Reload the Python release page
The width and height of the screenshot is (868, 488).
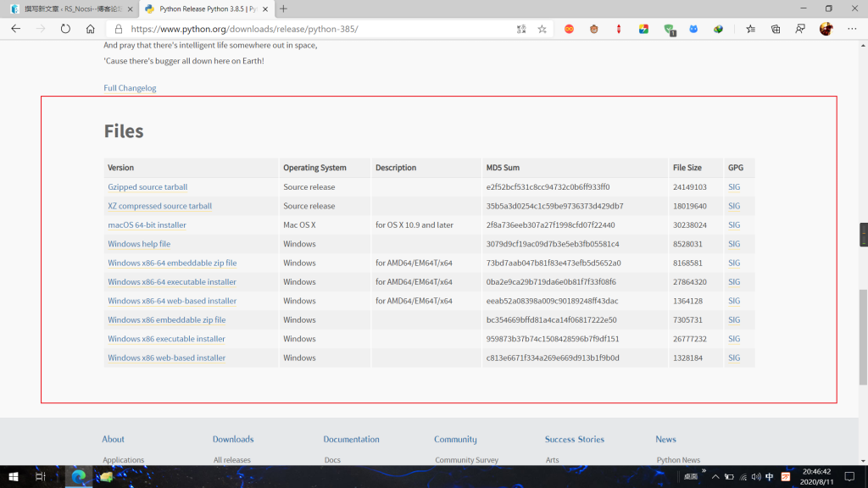tap(65, 29)
